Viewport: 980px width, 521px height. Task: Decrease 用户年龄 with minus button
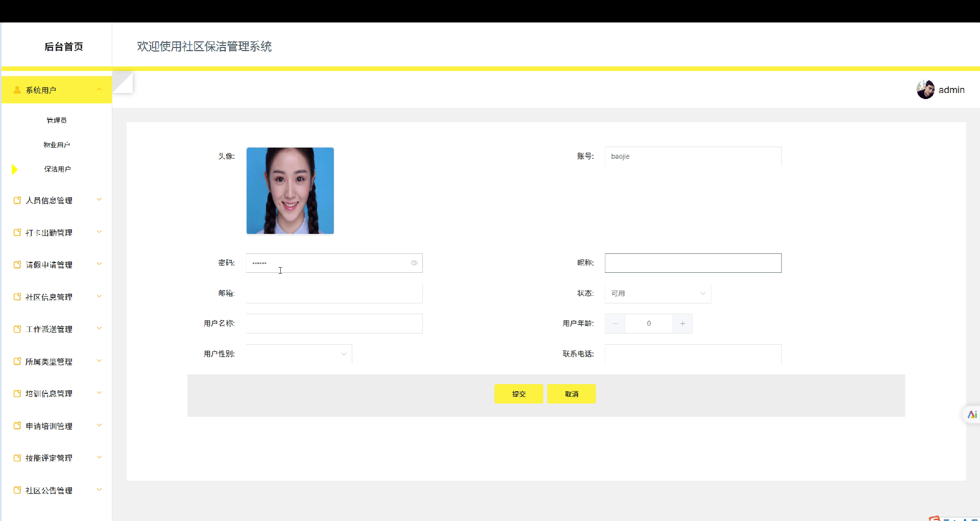click(x=615, y=323)
